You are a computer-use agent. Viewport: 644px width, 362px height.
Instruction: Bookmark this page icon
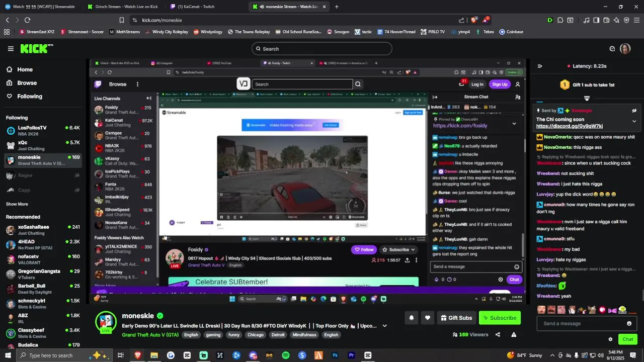(x=122, y=20)
